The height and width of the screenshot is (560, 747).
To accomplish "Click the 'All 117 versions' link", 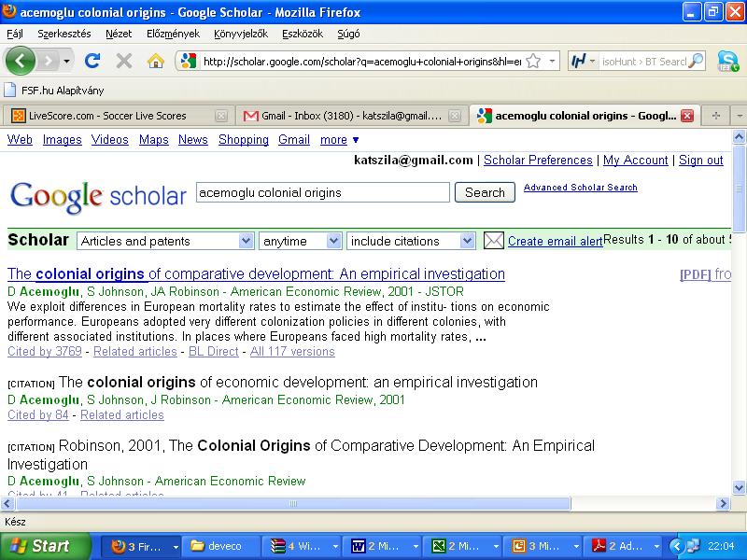I will pyautogui.click(x=292, y=352).
